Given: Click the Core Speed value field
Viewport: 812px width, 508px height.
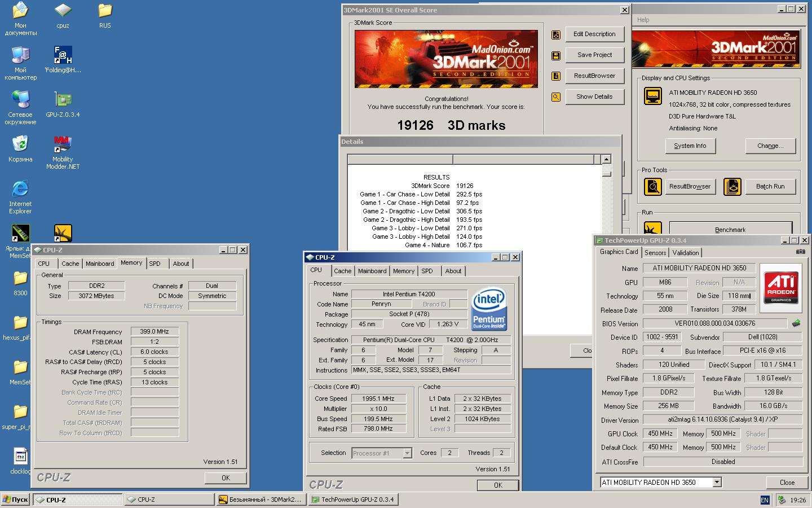Looking at the screenshot, I should (378, 398).
